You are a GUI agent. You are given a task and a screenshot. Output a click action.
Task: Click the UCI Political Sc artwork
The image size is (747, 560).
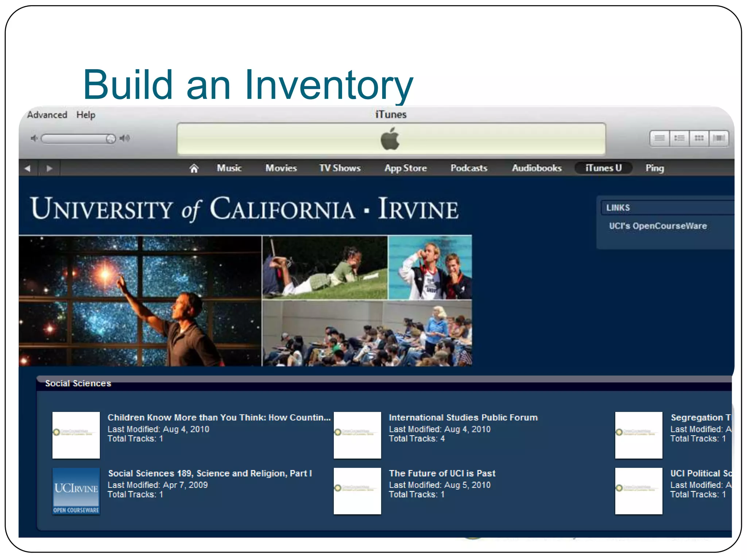pyautogui.click(x=639, y=491)
